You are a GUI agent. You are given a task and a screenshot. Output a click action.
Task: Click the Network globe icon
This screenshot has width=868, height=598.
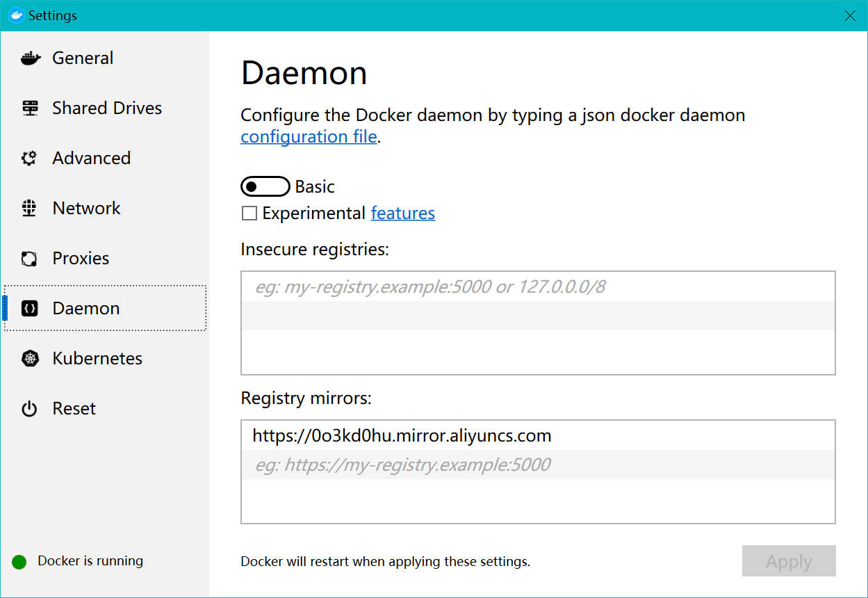point(29,209)
